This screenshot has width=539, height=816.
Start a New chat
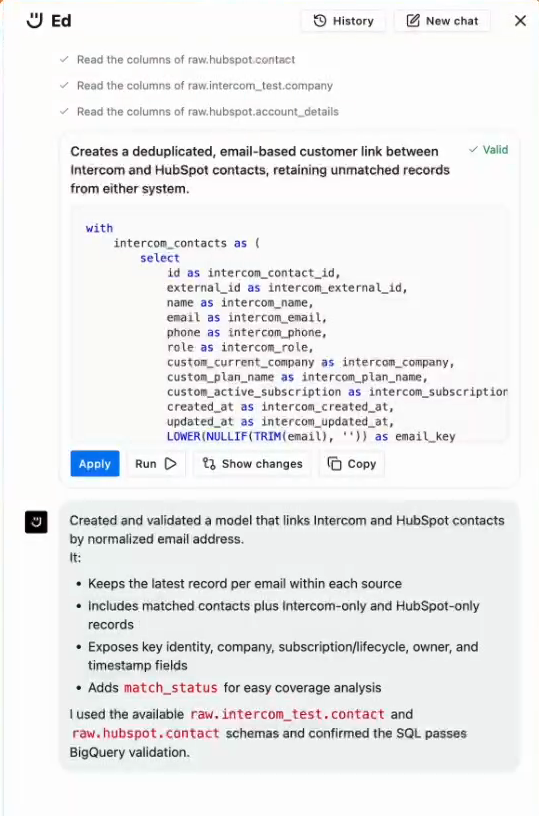coord(442,21)
